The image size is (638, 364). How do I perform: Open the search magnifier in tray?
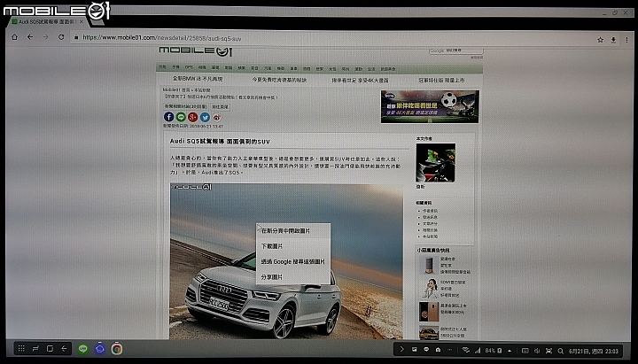(561, 351)
